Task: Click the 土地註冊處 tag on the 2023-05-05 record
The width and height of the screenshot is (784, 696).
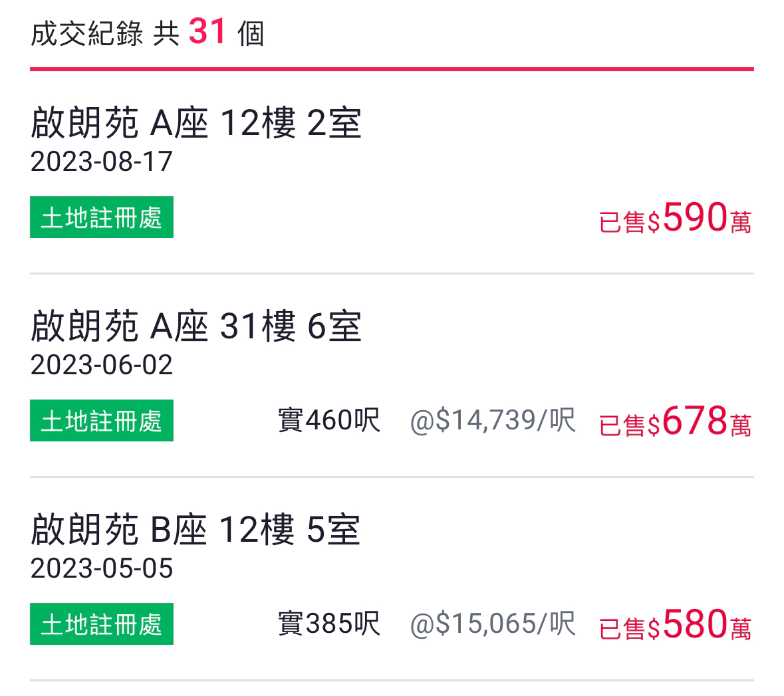Action: pyautogui.click(x=102, y=624)
